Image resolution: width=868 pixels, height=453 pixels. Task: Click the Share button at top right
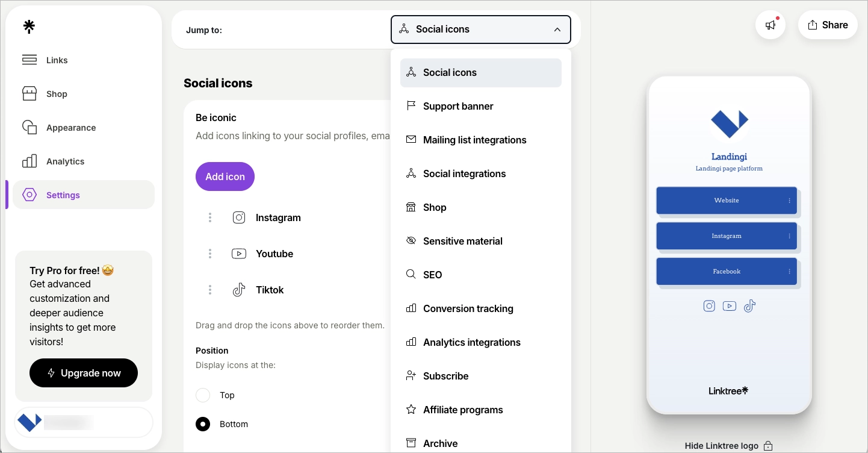[x=828, y=25]
